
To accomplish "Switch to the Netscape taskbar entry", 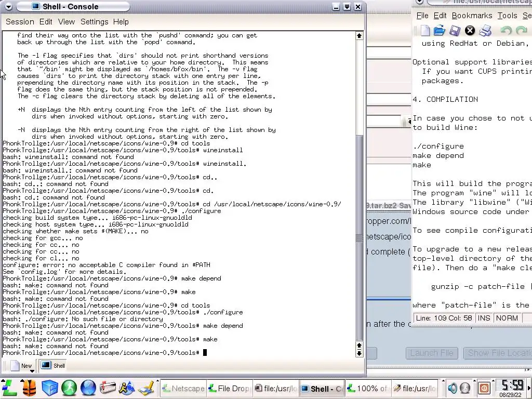I will coord(183,389).
